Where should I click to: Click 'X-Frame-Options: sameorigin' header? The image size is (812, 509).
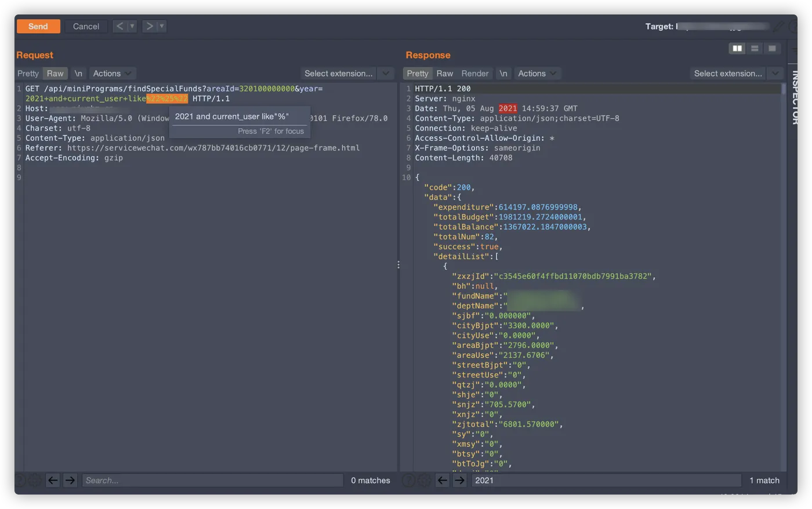[477, 148]
